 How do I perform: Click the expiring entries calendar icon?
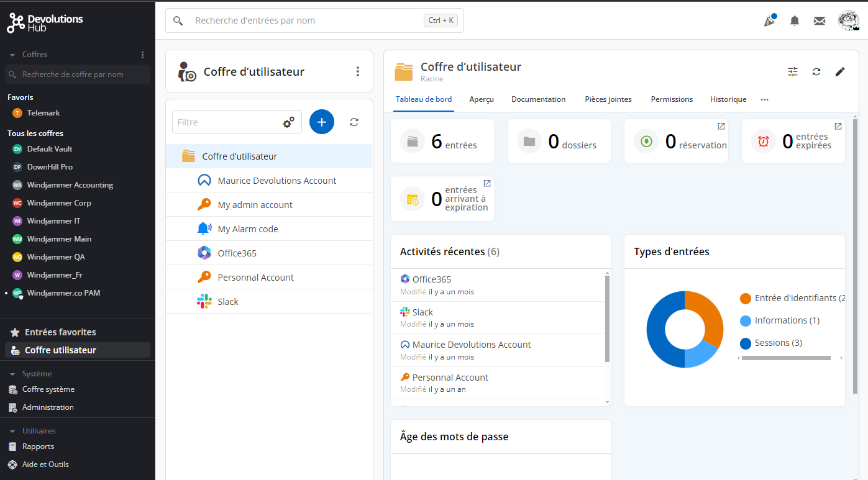coord(413,199)
